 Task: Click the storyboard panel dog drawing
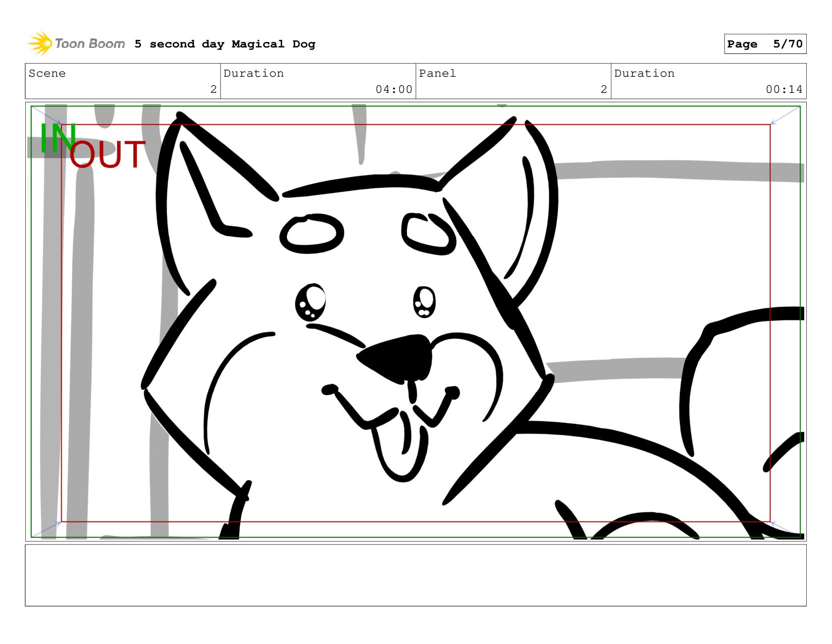coord(415,321)
